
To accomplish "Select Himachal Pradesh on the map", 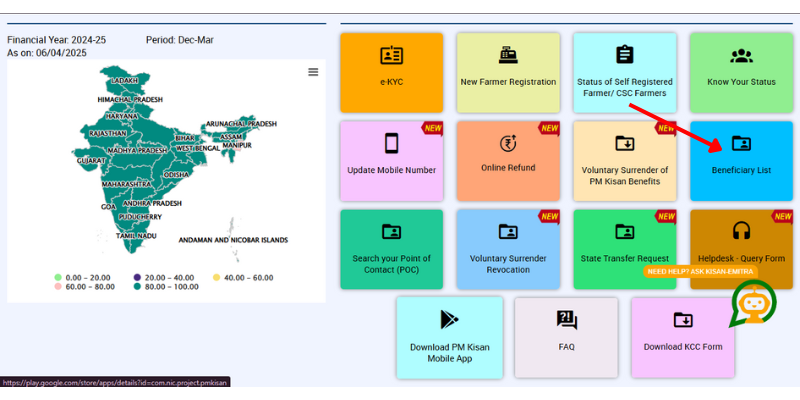I will (x=130, y=99).
